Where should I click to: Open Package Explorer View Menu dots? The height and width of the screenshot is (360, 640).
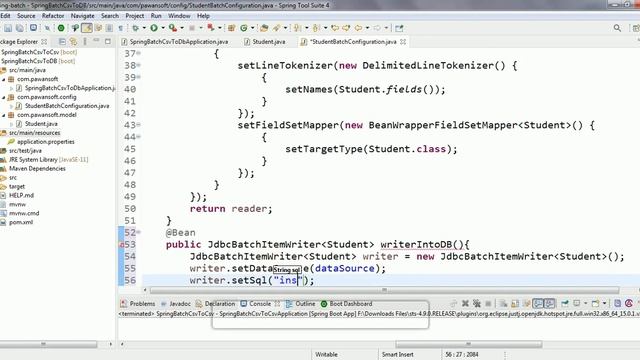coord(85,42)
